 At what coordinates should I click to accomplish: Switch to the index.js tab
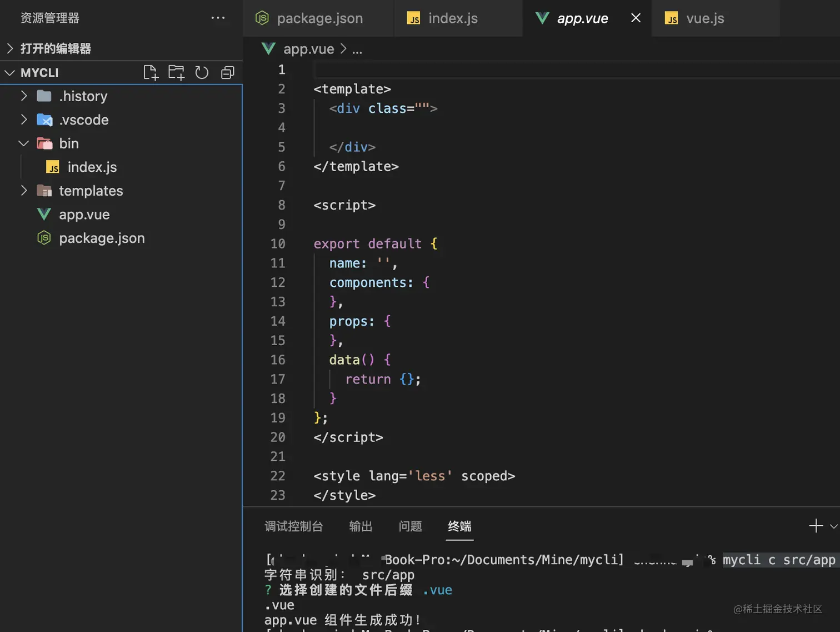point(458,18)
